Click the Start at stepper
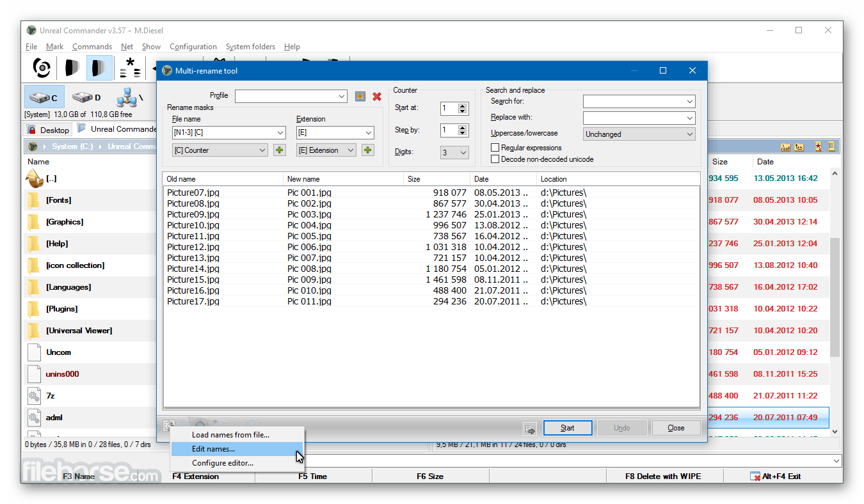 tap(463, 109)
